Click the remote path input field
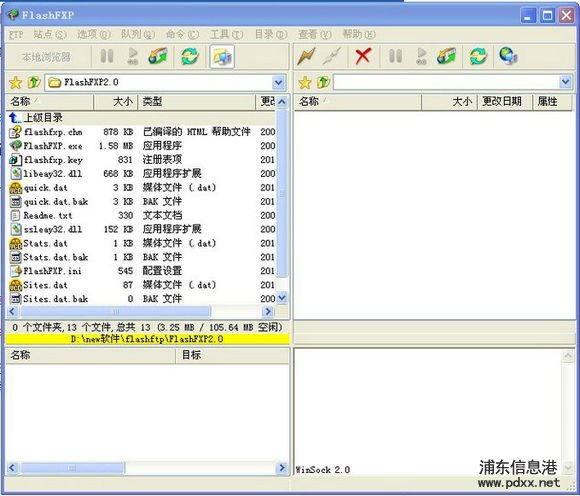Image resolution: width=580 pixels, height=496 pixels. (446, 82)
